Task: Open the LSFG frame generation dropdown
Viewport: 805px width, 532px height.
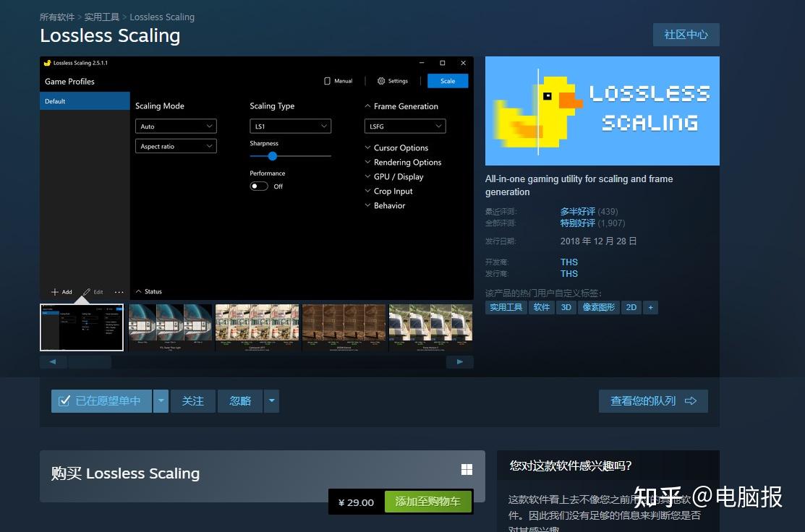Action: [x=405, y=126]
